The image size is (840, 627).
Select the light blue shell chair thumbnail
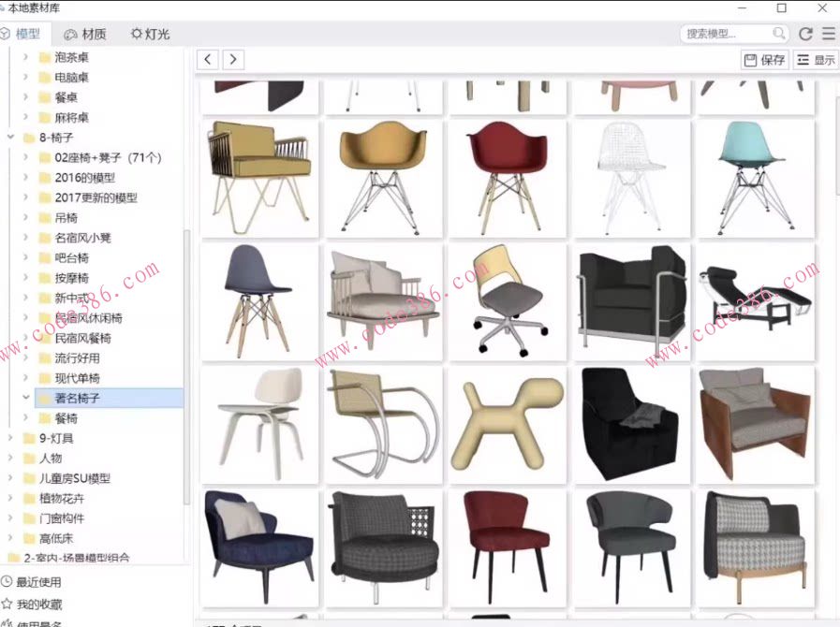tap(756, 179)
